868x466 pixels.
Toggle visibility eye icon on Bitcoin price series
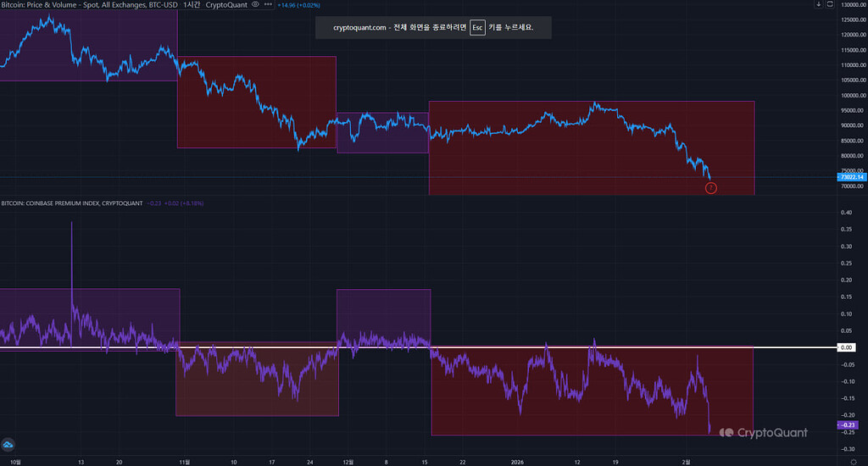click(x=256, y=5)
